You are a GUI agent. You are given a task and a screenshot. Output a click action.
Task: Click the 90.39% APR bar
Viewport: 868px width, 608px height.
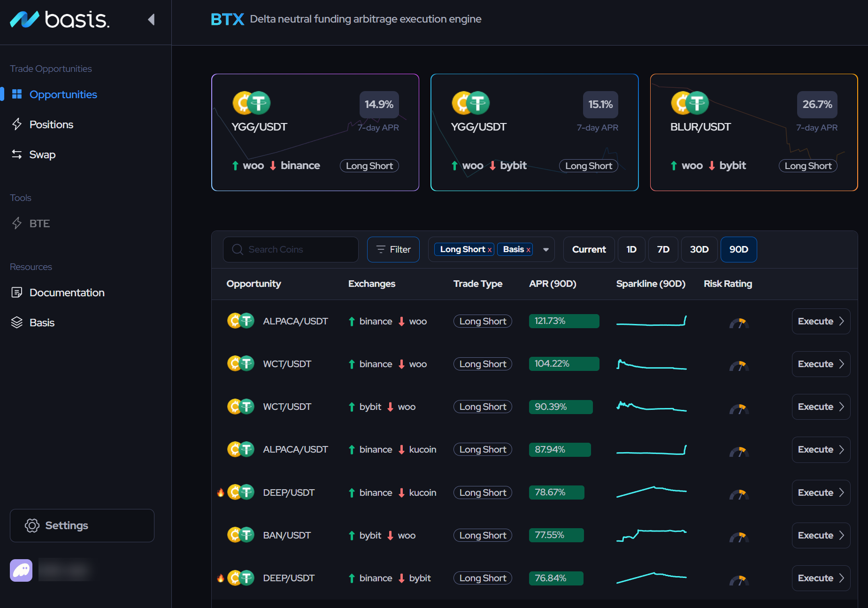pyautogui.click(x=561, y=407)
